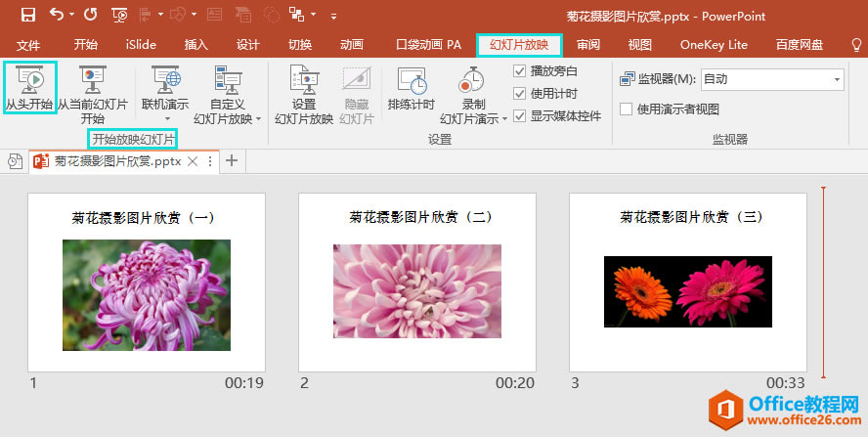
Task: Click the 00:33 timing under slide 3
Action: pos(786,382)
